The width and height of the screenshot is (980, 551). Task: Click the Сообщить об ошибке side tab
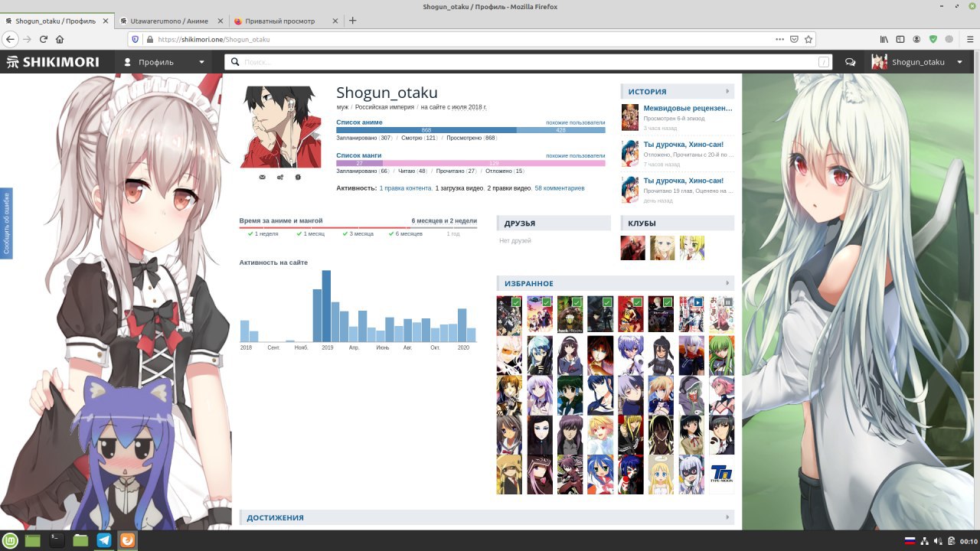6,223
